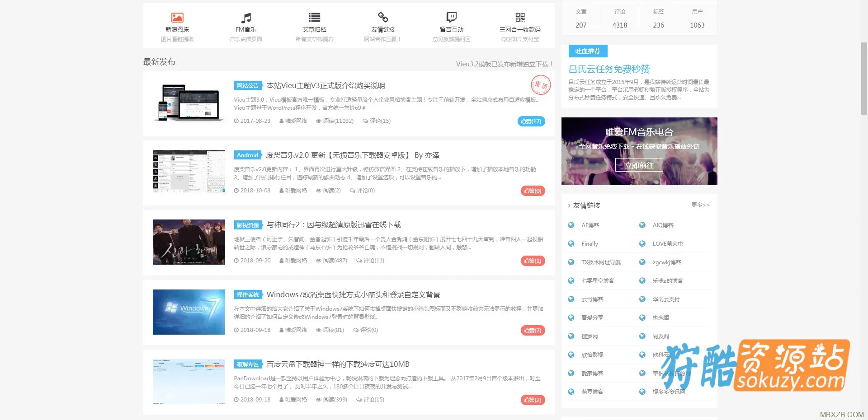Open the Android category tag
The image size is (868, 420).
click(248, 155)
